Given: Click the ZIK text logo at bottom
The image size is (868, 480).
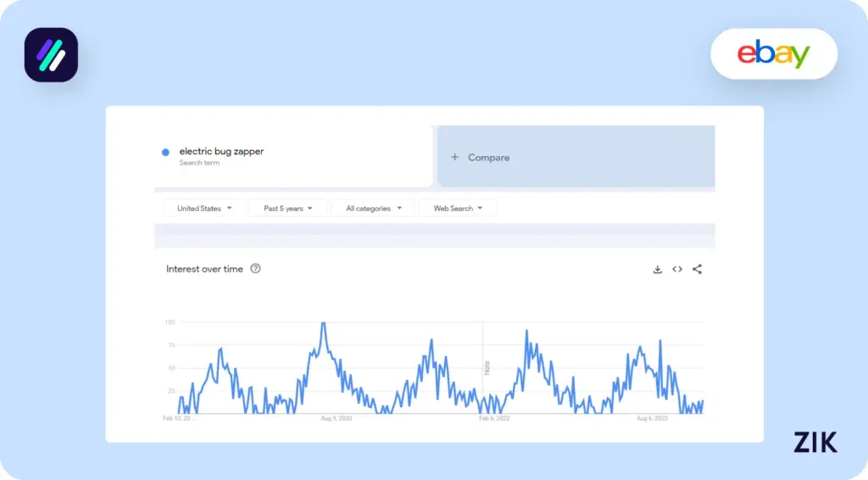Looking at the screenshot, I should (x=815, y=442).
